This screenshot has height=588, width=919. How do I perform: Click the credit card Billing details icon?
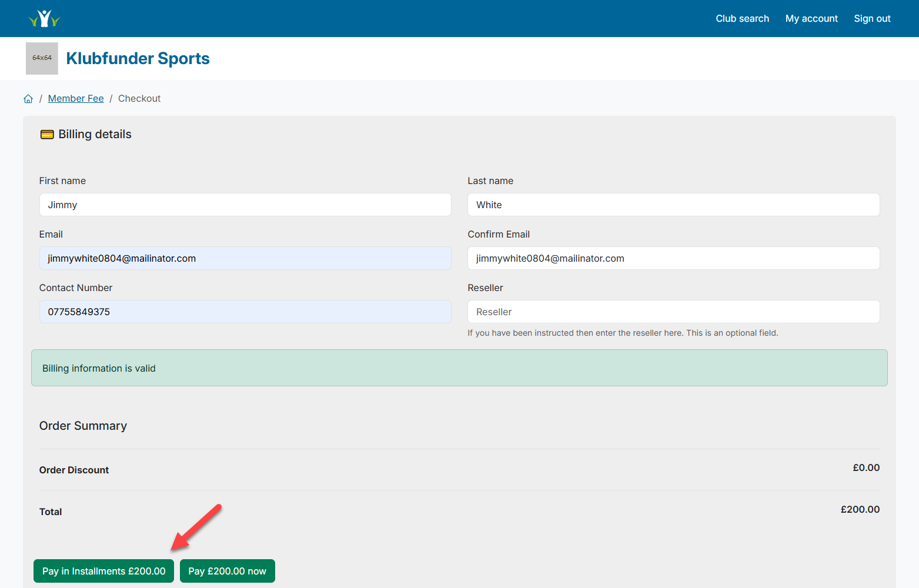[47, 135]
